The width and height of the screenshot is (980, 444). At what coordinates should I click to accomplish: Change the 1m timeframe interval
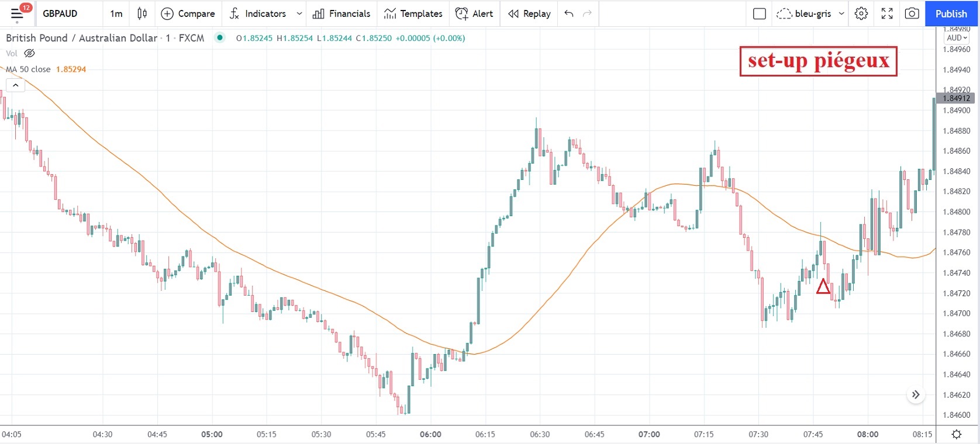(x=116, y=13)
